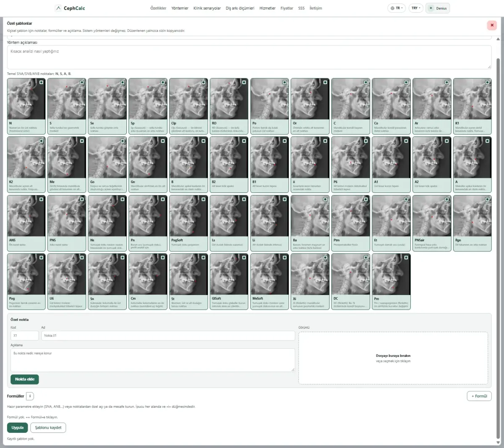This screenshot has height=448, width=504.
Task: Click the Şablonu kaydet button
Action: click(48, 427)
